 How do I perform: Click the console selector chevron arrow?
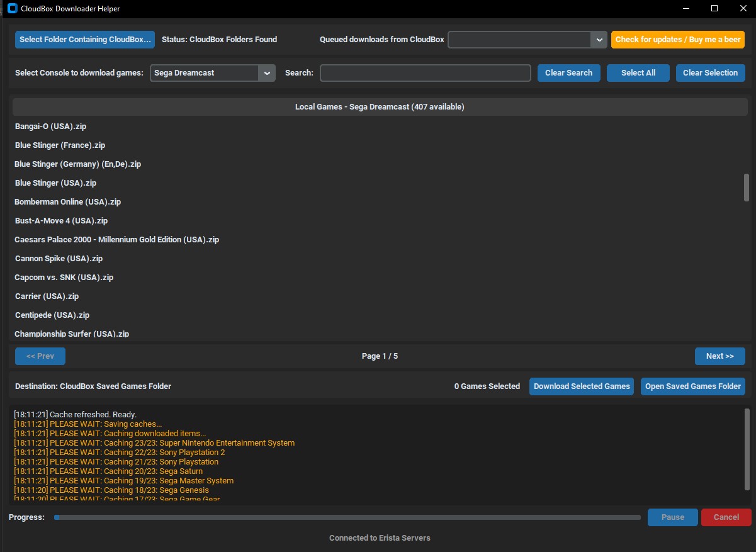coord(267,73)
